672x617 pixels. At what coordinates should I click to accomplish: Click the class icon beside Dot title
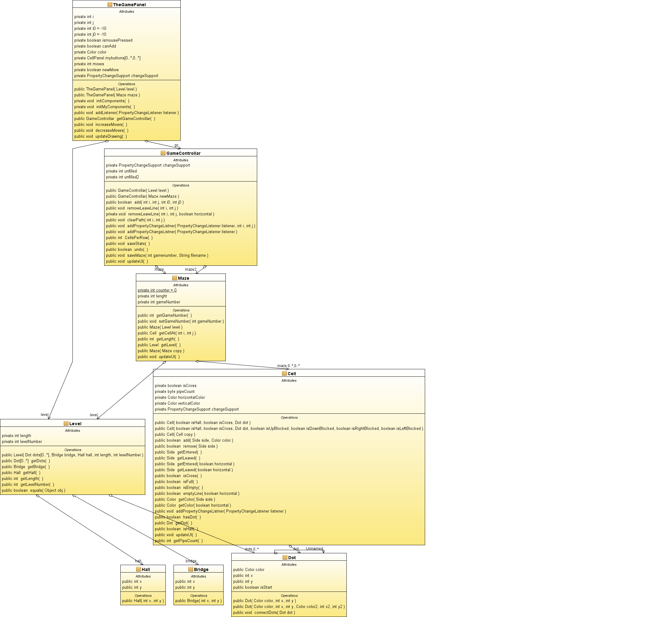285,558
